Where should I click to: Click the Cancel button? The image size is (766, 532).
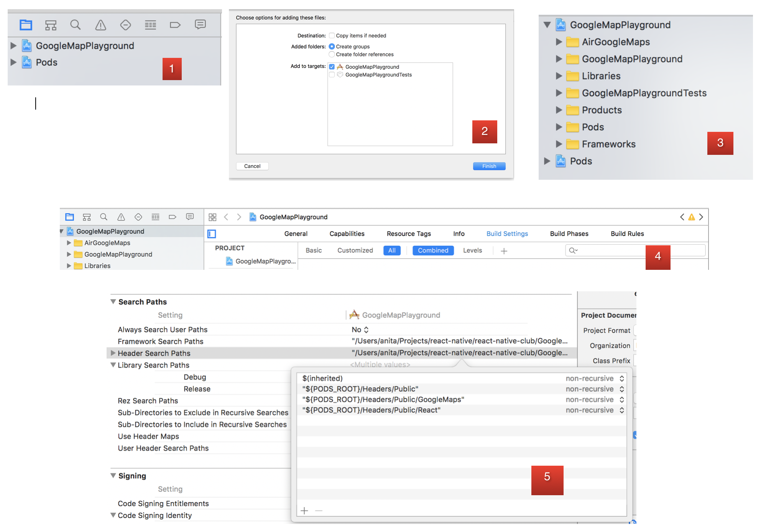click(252, 166)
